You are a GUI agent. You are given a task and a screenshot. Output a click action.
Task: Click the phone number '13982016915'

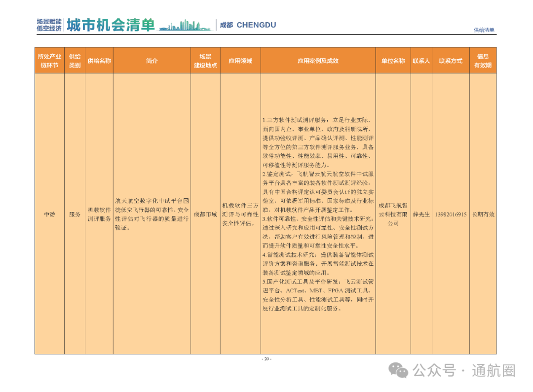click(451, 214)
